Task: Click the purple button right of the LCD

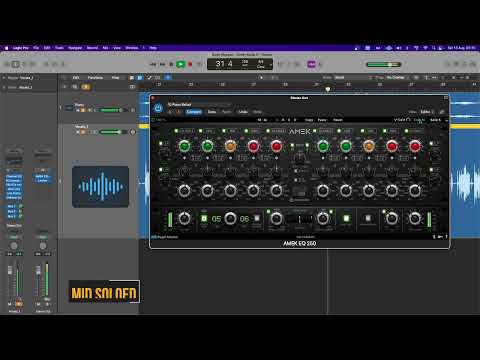Action: coord(311,64)
